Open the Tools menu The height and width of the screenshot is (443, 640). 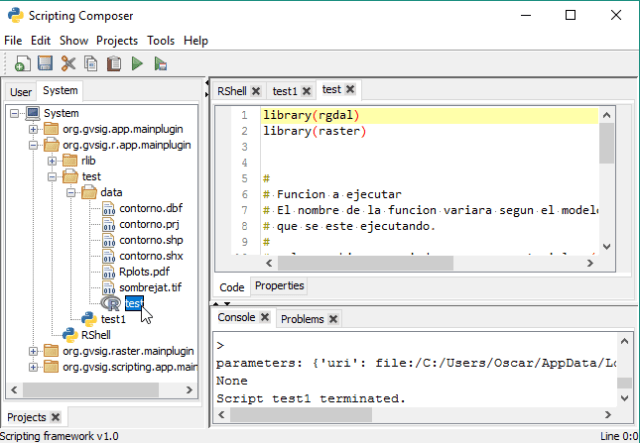(160, 41)
